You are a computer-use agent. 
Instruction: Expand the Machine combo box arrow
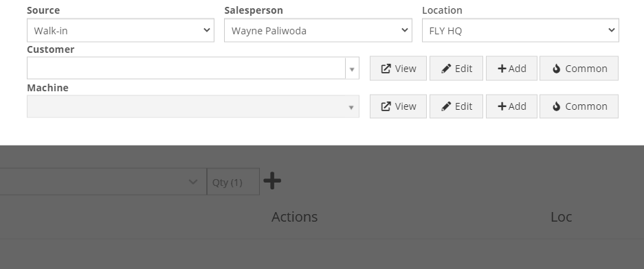[351, 107]
